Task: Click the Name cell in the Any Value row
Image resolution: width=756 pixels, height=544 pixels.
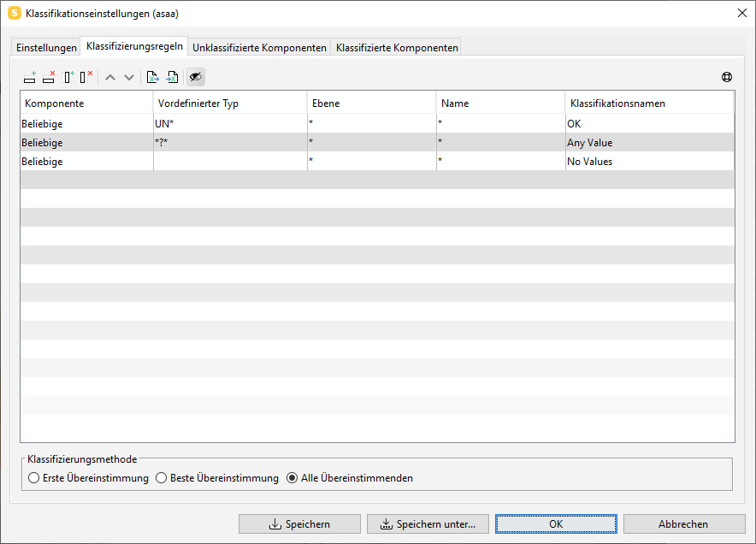Action: point(501,142)
